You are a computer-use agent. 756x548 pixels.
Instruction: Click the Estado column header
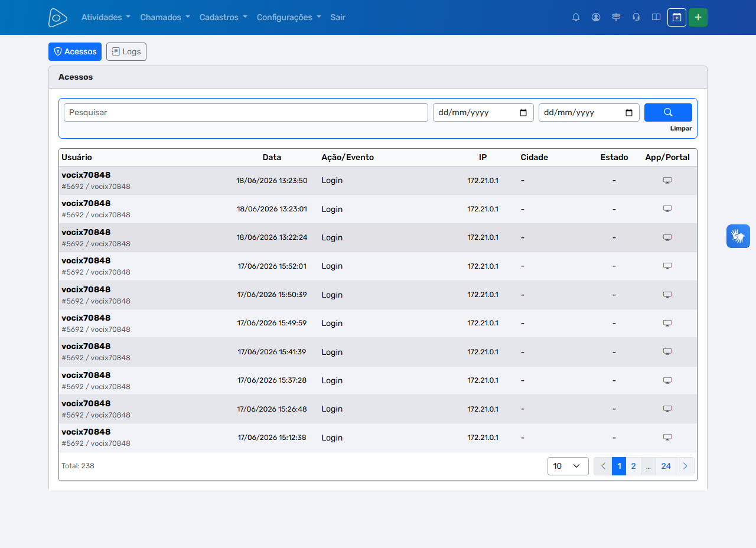[x=614, y=157]
